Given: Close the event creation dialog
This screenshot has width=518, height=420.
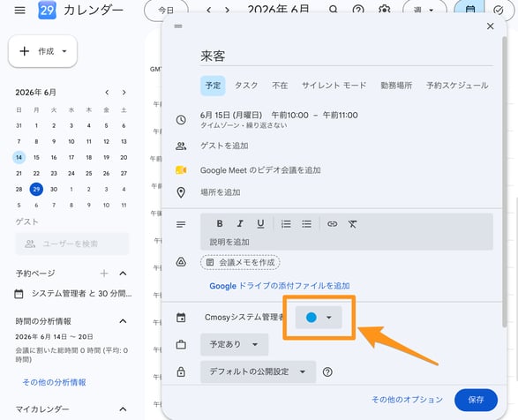Looking at the screenshot, I should point(491,26).
